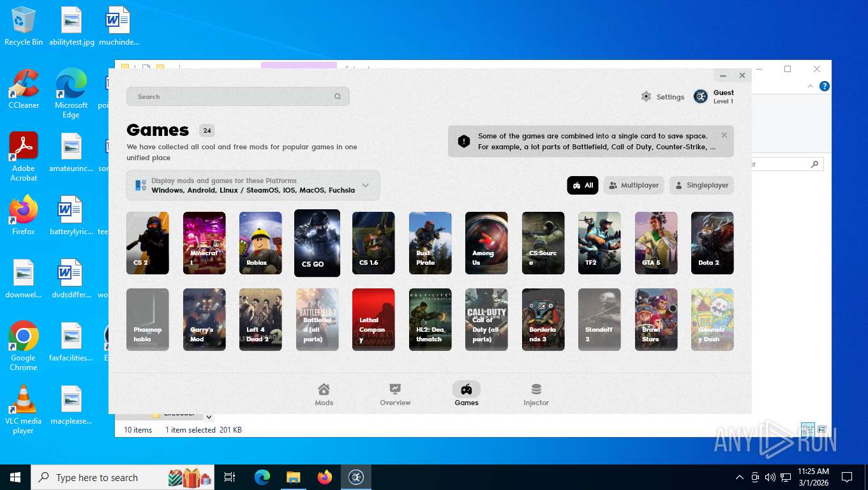
Task: Select the mod launcher taskbar icon
Action: coord(356,477)
